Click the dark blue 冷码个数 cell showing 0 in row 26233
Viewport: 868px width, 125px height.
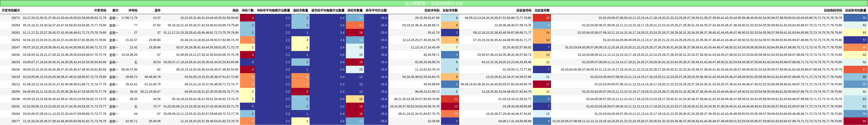pos(248,62)
